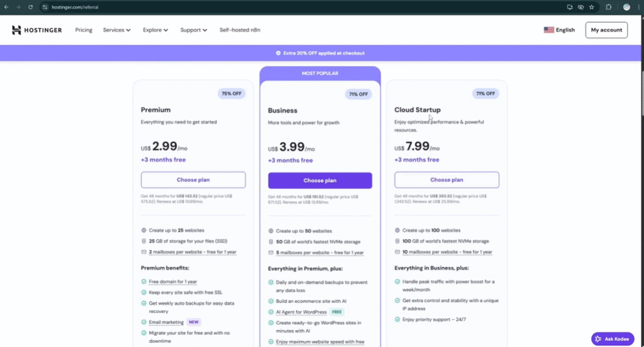The width and height of the screenshot is (644, 347).
Task: Expand the Support dropdown menu
Action: click(194, 30)
